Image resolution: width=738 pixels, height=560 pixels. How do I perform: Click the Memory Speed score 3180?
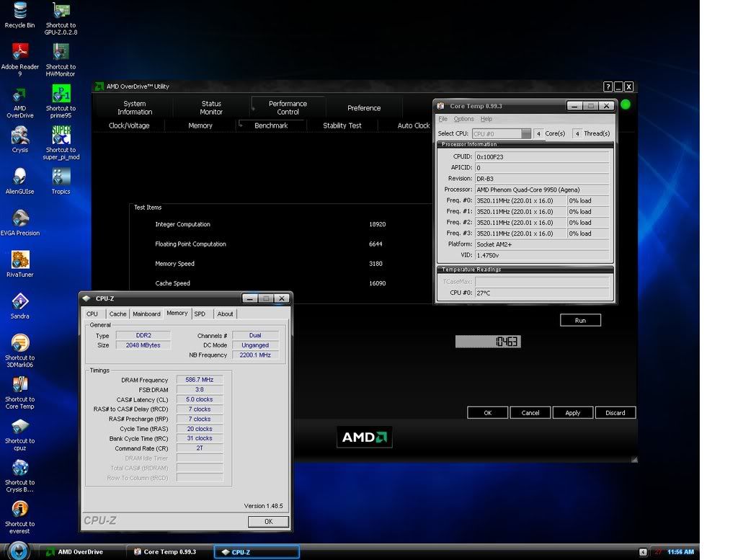coord(375,264)
